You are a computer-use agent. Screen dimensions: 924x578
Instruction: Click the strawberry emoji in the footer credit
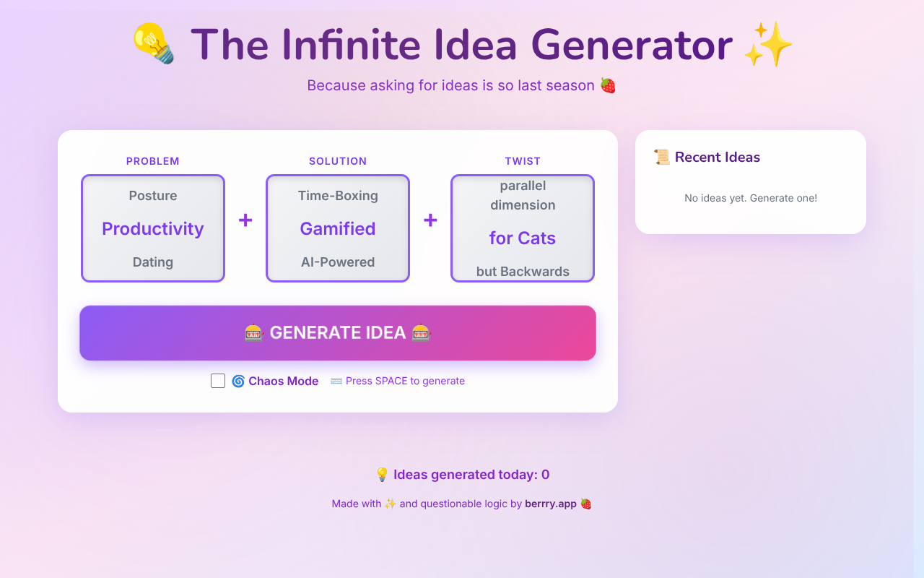point(585,504)
